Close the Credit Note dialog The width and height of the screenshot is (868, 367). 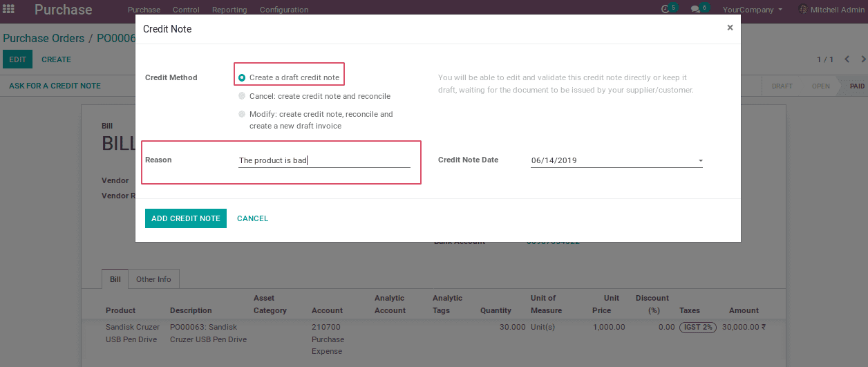coord(730,28)
